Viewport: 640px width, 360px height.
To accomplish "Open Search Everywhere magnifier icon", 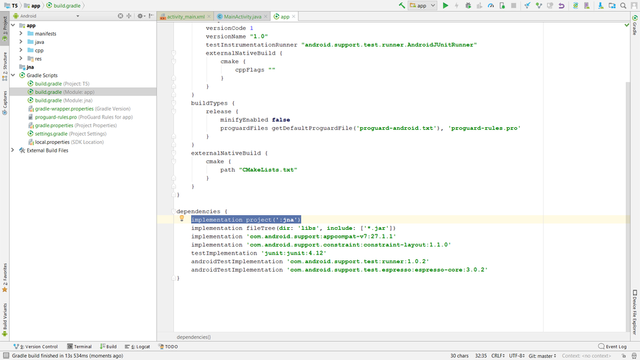I will coord(623,6).
